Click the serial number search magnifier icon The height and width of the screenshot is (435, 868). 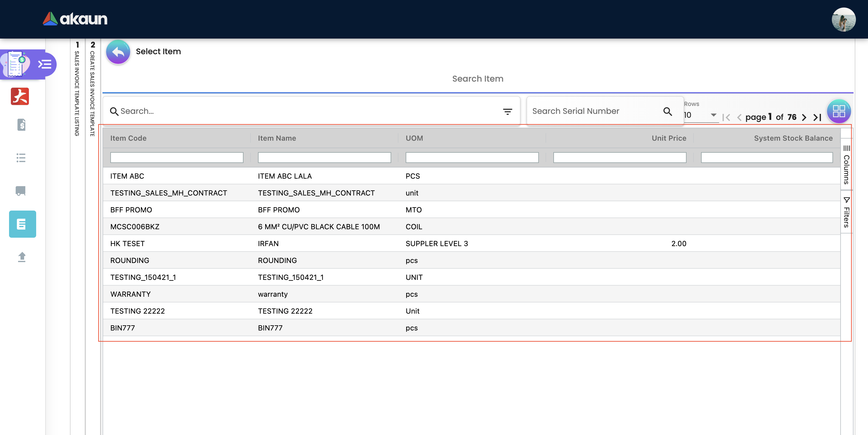pyautogui.click(x=667, y=111)
